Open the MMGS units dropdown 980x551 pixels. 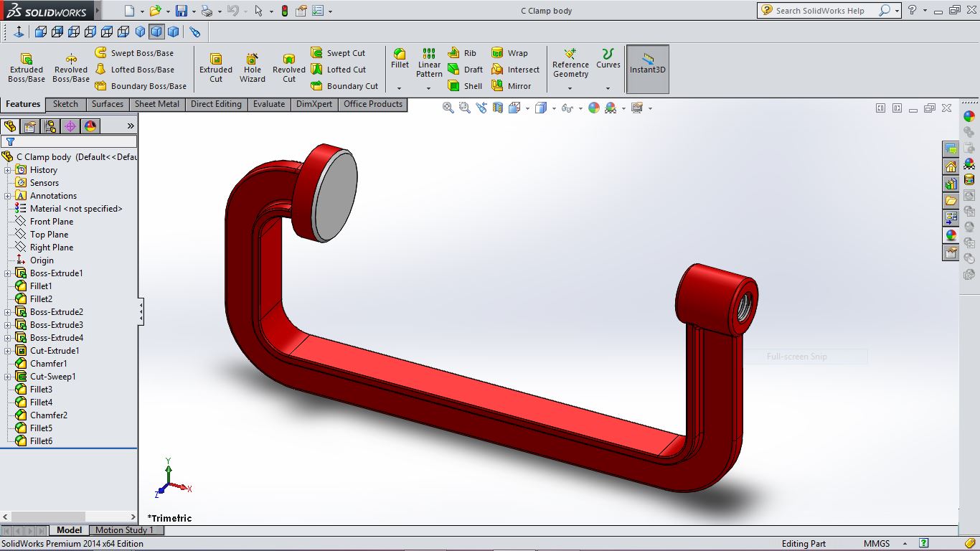tap(904, 544)
